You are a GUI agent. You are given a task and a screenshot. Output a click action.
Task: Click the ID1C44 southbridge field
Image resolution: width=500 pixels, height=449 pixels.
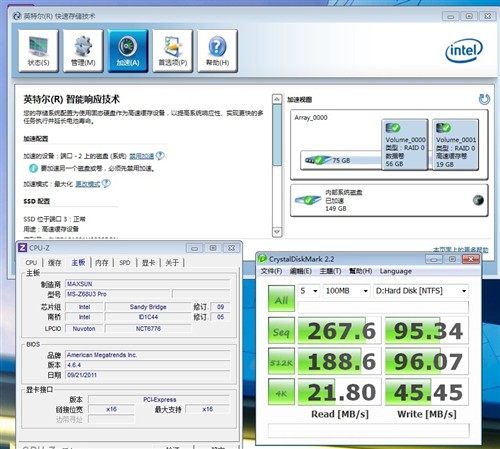(148, 317)
